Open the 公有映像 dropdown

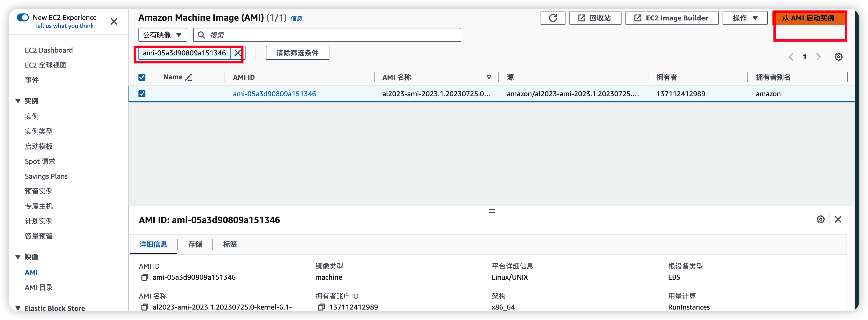[x=162, y=35]
